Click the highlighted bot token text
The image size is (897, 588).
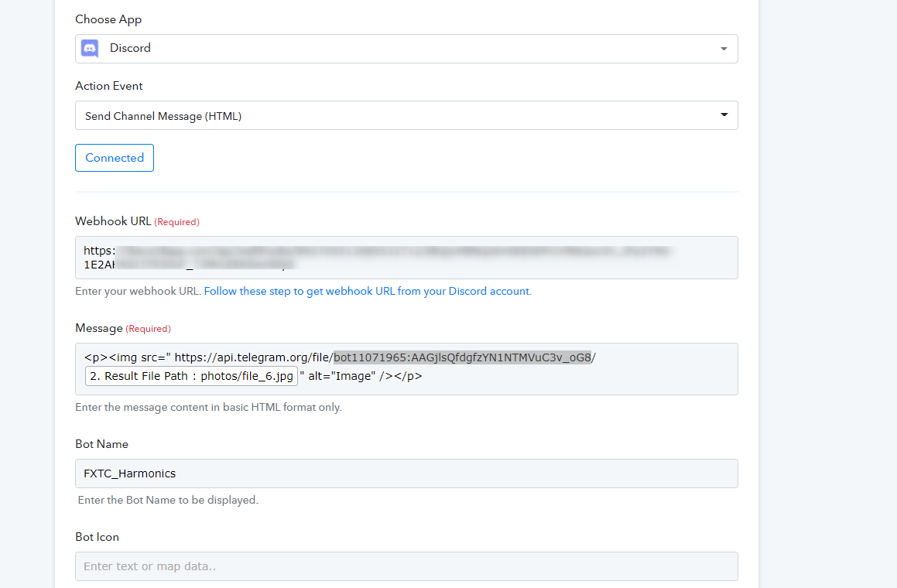(462, 357)
